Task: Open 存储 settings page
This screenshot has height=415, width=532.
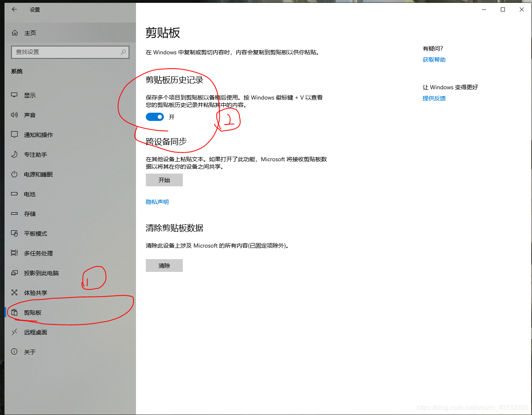Action: coord(70,213)
